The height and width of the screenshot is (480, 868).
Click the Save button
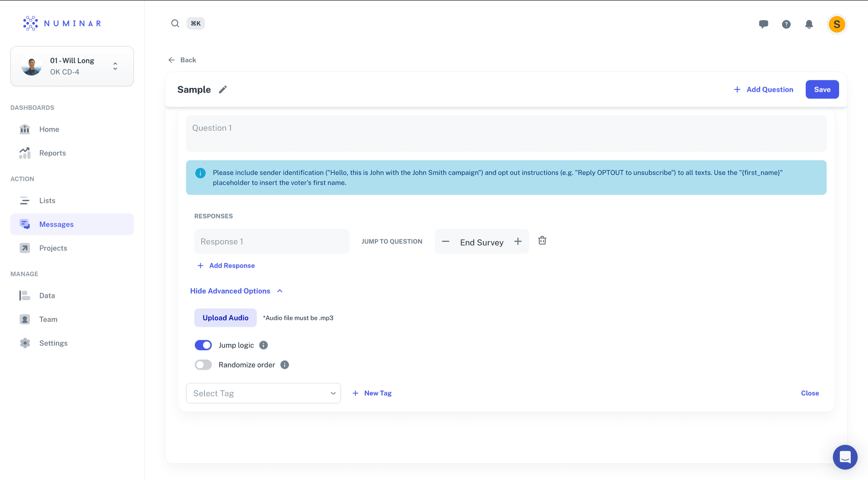click(822, 89)
